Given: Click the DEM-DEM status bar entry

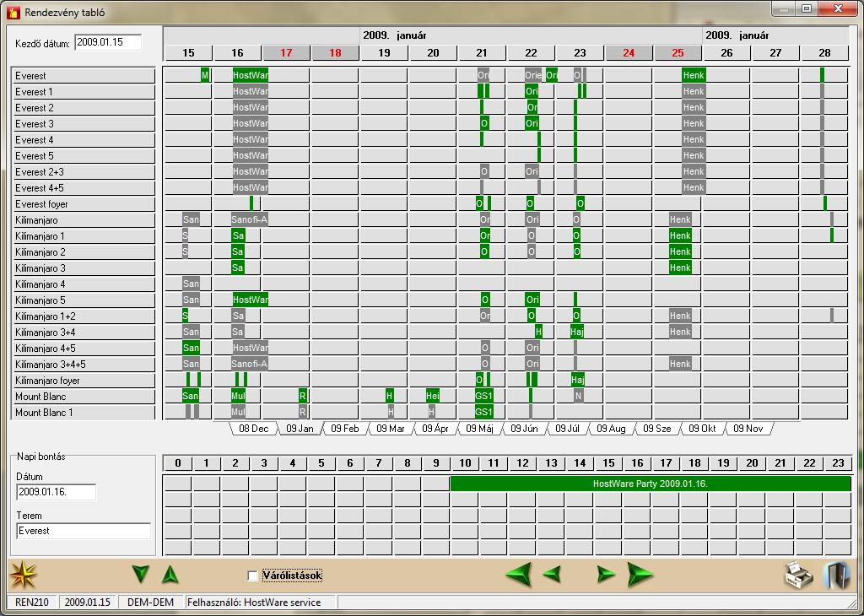Looking at the screenshot, I should [x=150, y=602].
